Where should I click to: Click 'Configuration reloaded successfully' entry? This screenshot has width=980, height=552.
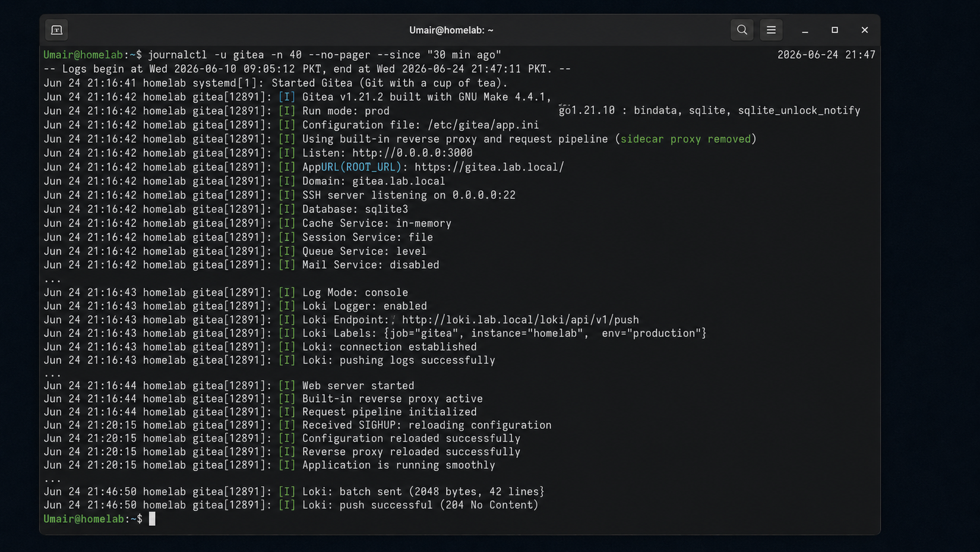[x=411, y=439]
